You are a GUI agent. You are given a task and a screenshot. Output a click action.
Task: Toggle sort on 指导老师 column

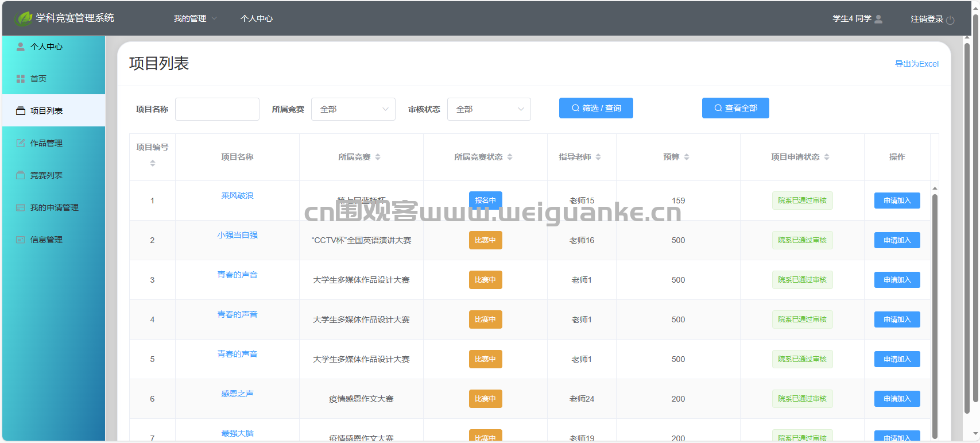tap(598, 157)
